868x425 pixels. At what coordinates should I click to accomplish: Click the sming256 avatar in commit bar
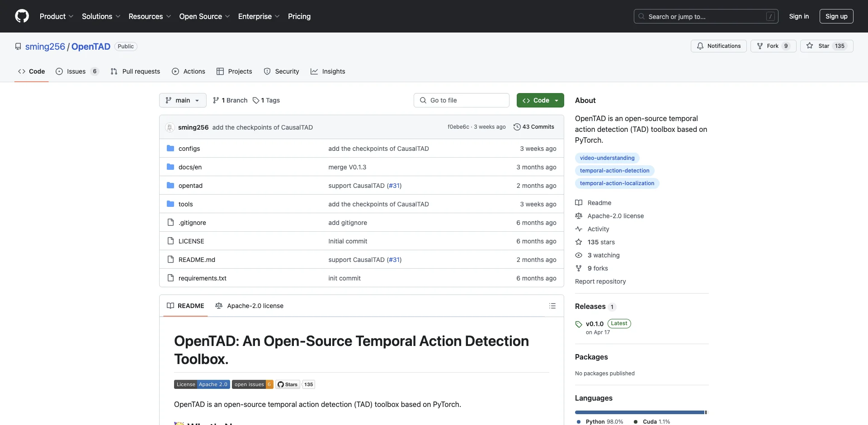tap(170, 127)
